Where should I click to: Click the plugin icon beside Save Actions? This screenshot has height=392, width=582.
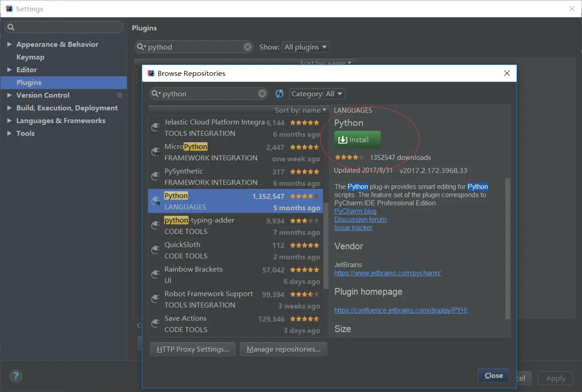[x=155, y=323]
